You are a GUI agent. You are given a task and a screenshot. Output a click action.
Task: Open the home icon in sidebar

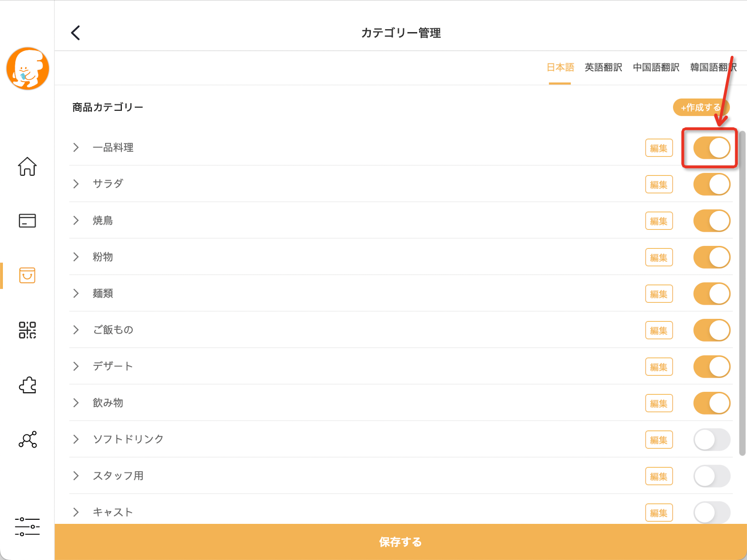click(x=27, y=166)
